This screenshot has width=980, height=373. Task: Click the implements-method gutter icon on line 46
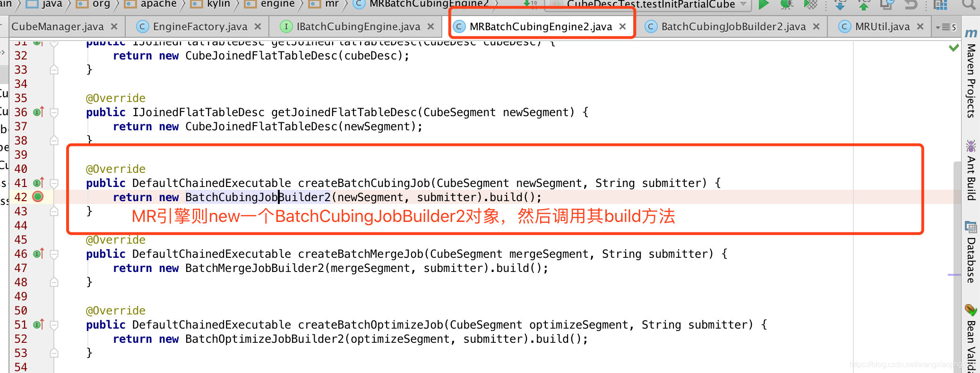click(x=38, y=254)
